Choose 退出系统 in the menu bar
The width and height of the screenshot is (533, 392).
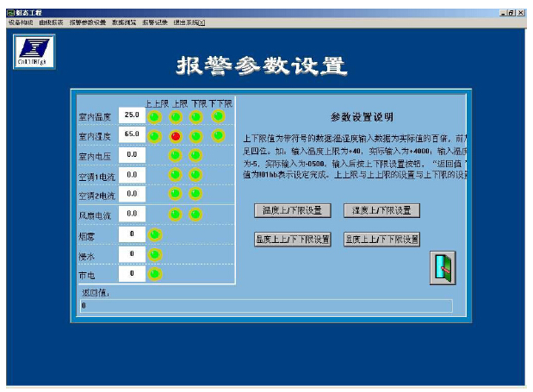pyautogui.click(x=189, y=22)
